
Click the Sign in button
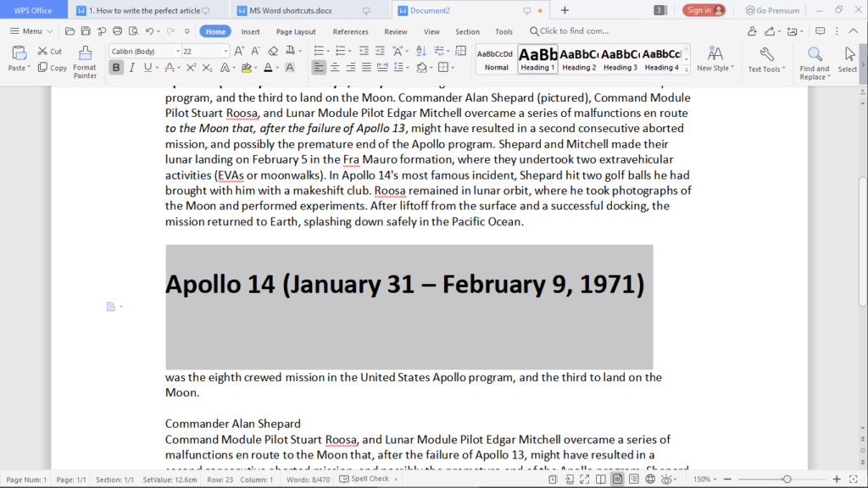[x=704, y=9]
